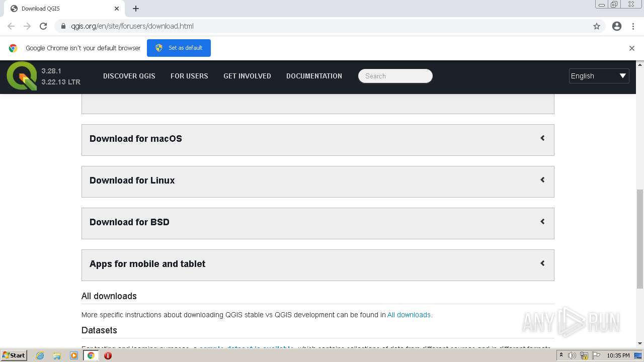Click the Chrome taskbar icon
This screenshot has width=644, height=362.
tap(91, 355)
